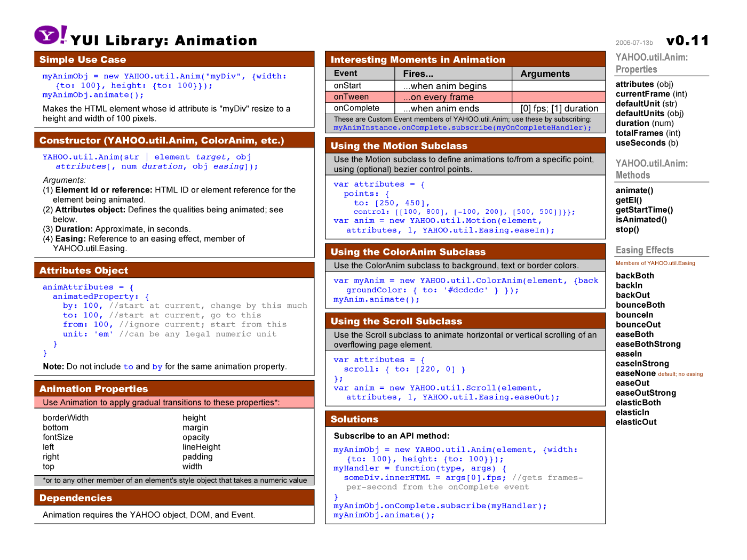This screenshot has width=747, height=560.
Task: Click the Using the ColorAnim Subclass header
Action: point(408,252)
